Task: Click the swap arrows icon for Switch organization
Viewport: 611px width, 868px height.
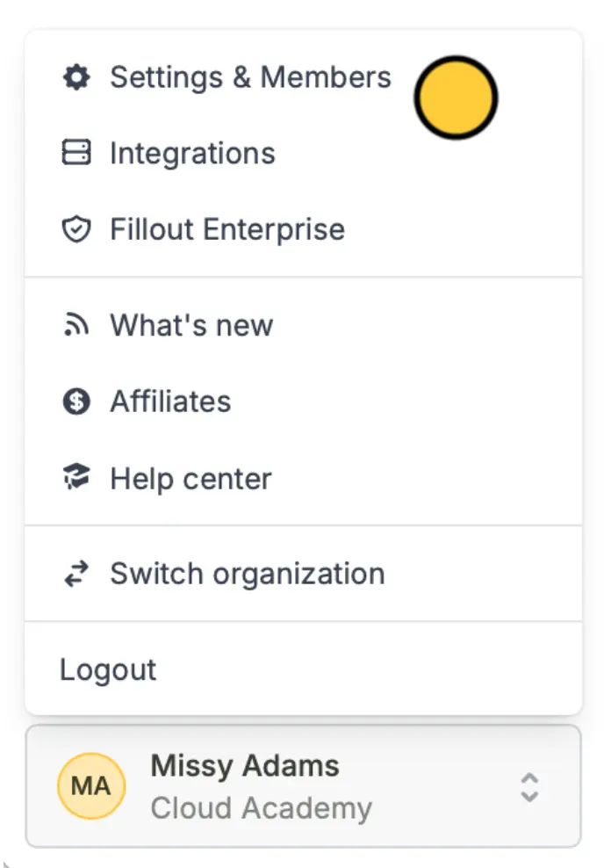Action: tap(76, 574)
